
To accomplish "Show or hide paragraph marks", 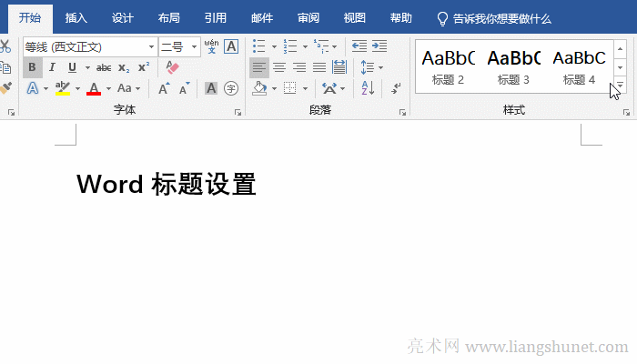I will point(396,88).
